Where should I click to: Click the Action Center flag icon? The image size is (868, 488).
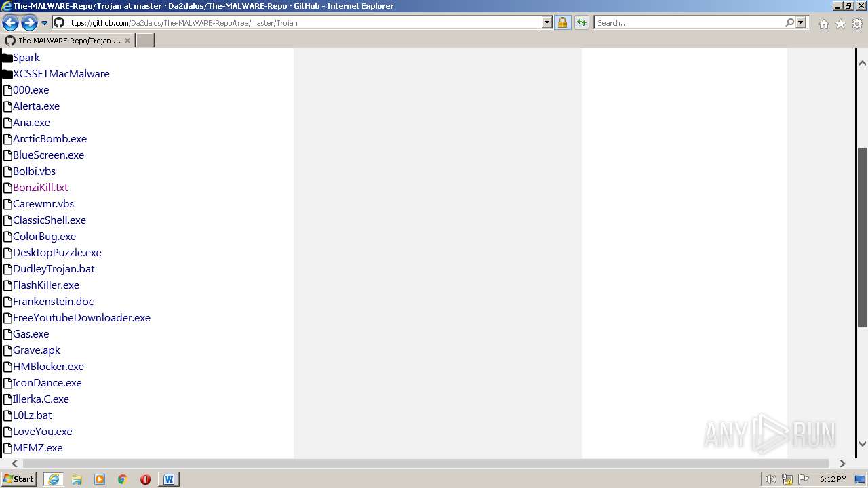[804, 479]
